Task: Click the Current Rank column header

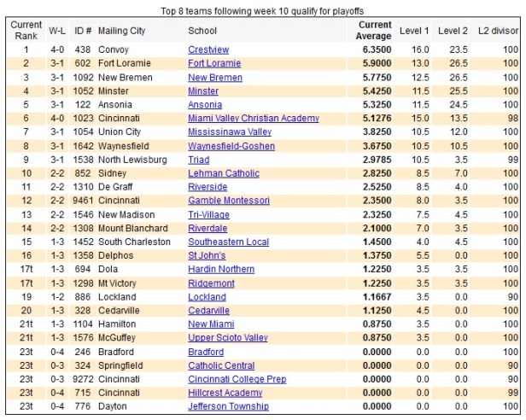Action: point(26,30)
